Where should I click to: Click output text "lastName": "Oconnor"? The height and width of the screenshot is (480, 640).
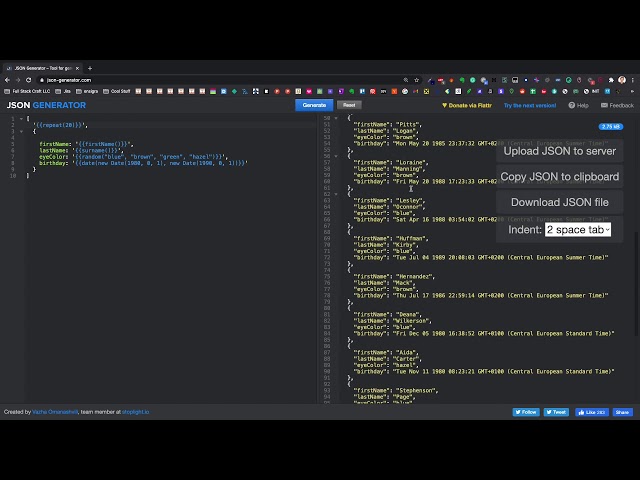389,207
